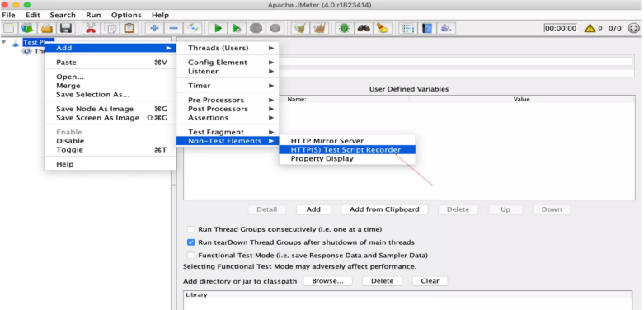Click the Thread Group gear icon in tree
The image size is (644, 310).
pos(26,52)
